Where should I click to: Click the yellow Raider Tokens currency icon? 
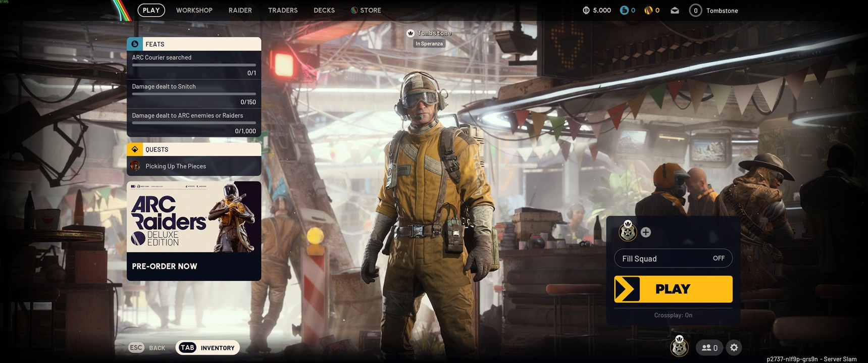click(648, 10)
